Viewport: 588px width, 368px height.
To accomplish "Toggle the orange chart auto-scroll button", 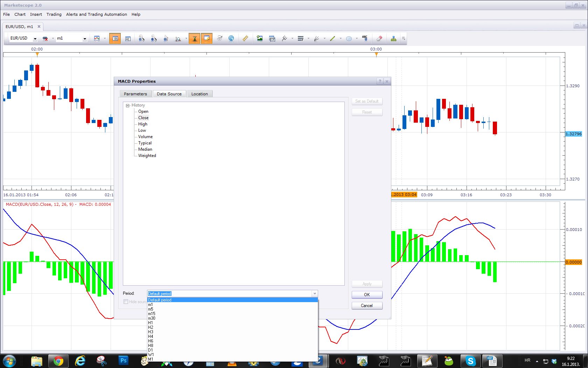I will click(195, 39).
